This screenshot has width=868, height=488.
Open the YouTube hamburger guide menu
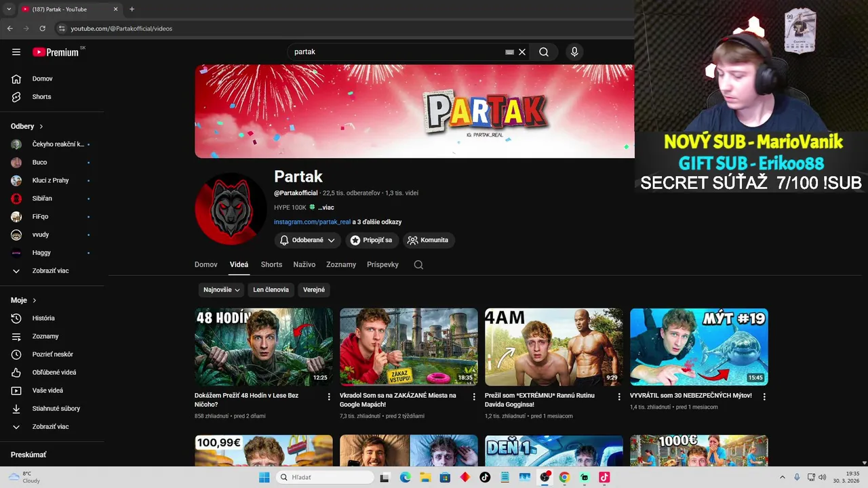(16, 52)
